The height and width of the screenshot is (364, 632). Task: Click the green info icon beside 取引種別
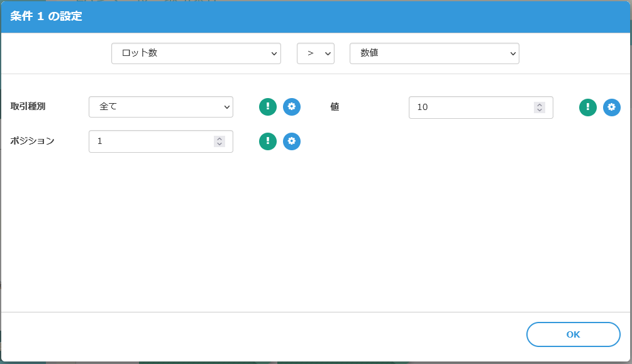268,107
